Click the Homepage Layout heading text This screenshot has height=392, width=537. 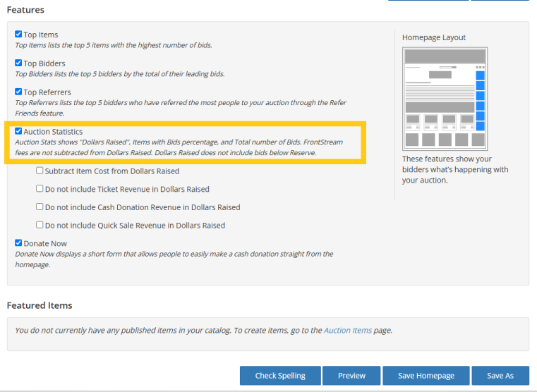[x=434, y=37]
